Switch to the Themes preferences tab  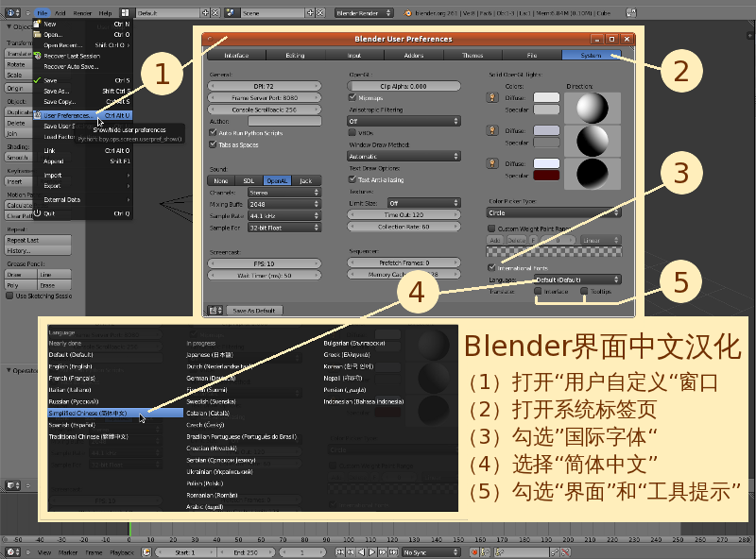(x=472, y=56)
